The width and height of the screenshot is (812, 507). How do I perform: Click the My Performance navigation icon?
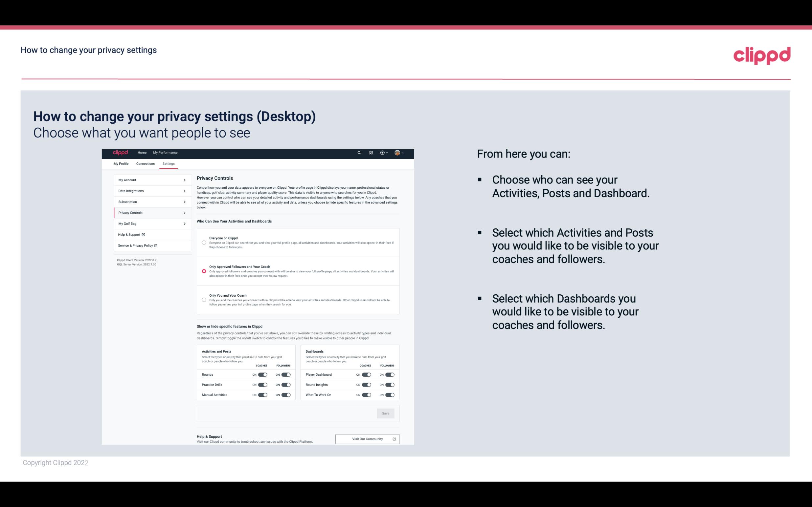tap(166, 153)
